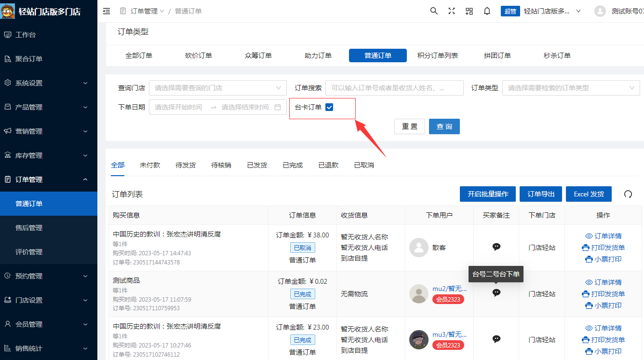This screenshot has height=360, width=644.
Task: Switch to the 拼团订单 tab
Action: 497,55
